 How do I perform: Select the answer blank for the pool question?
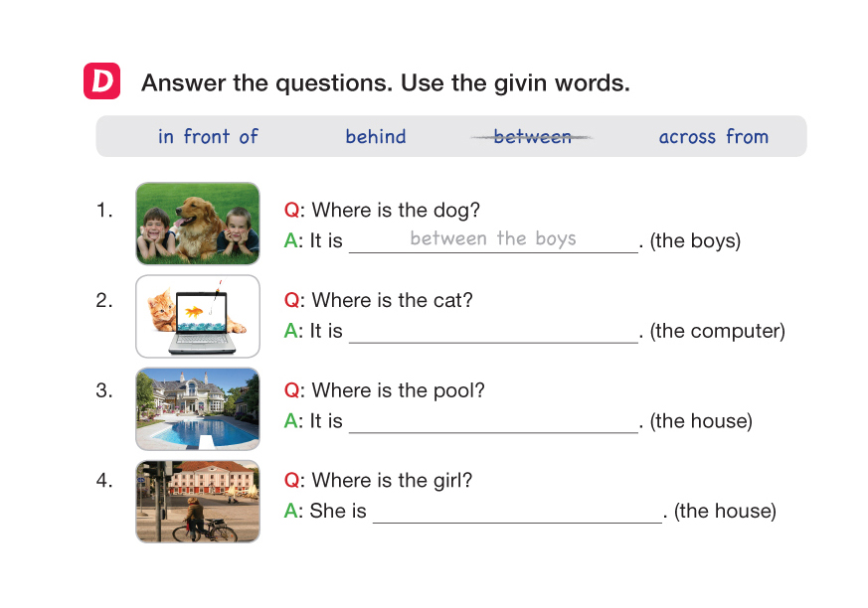click(x=492, y=422)
